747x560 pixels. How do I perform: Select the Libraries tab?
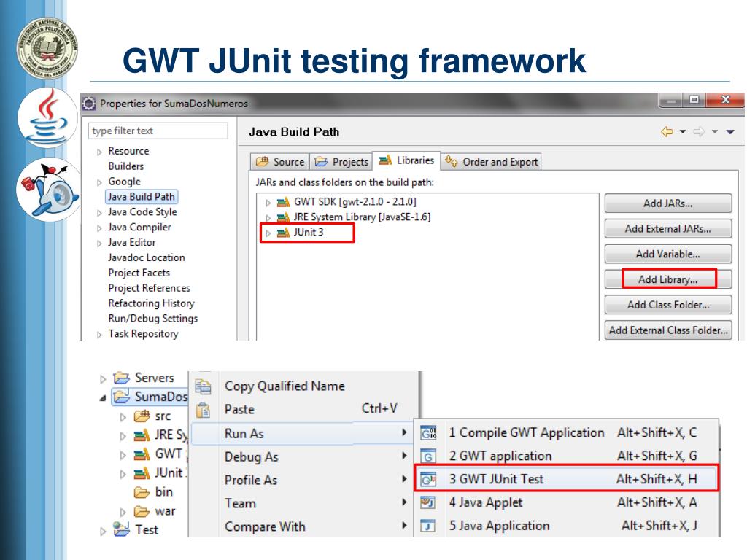tap(406, 160)
